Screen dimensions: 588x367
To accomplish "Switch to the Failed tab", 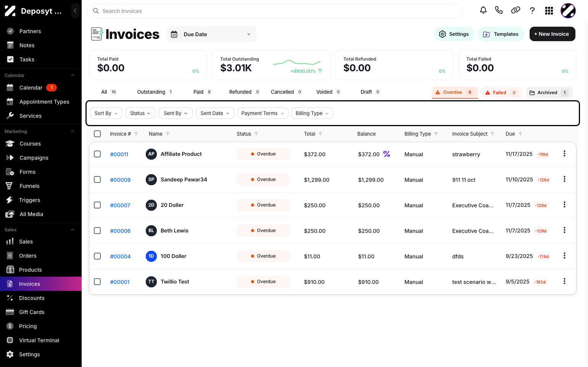I will click(x=502, y=93).
